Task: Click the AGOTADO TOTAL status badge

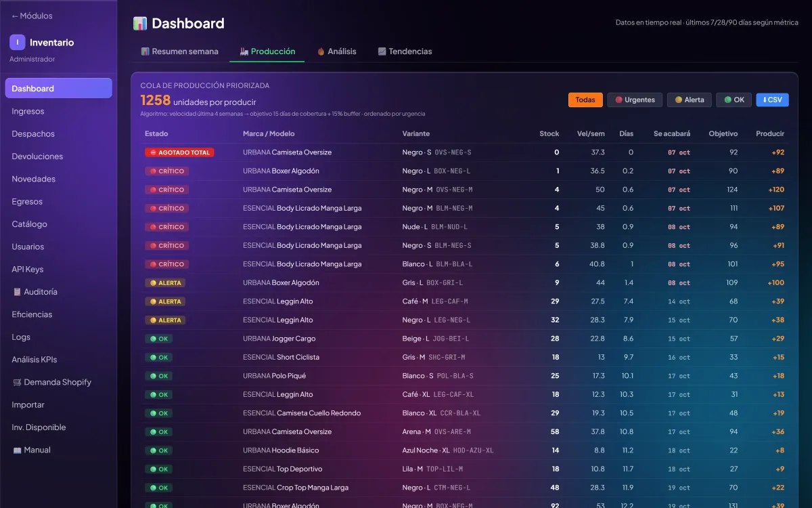Action: [179, 152]
